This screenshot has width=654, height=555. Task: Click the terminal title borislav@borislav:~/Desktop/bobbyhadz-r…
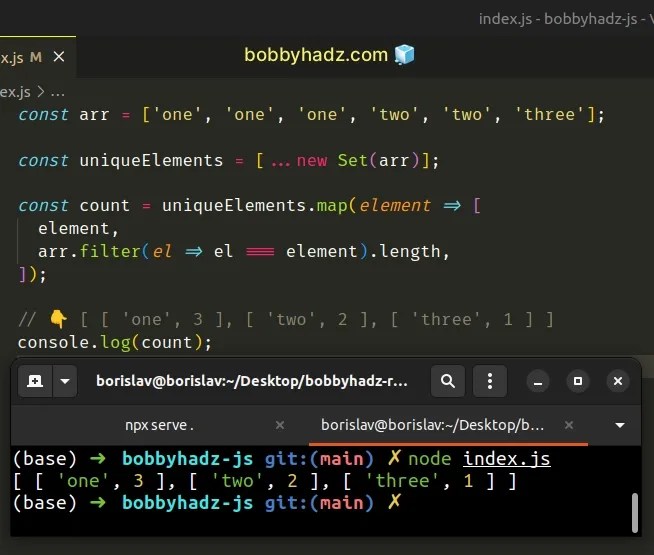coord(252,381)
